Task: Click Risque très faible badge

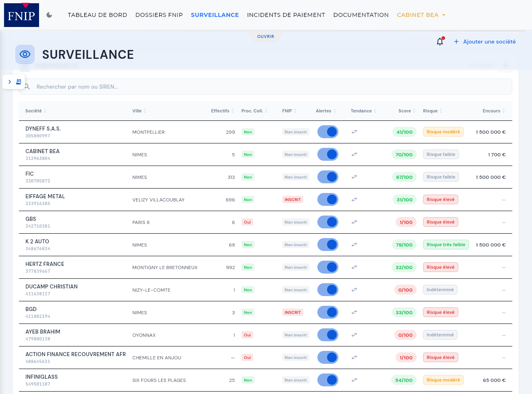Action: point(446,245)
